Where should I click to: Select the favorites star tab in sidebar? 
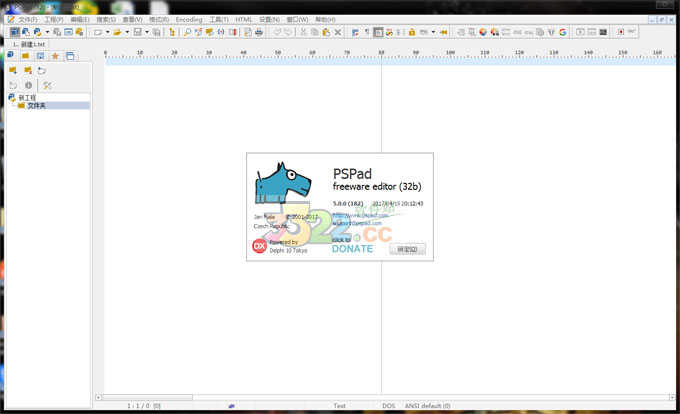click(x=55, y=55)
